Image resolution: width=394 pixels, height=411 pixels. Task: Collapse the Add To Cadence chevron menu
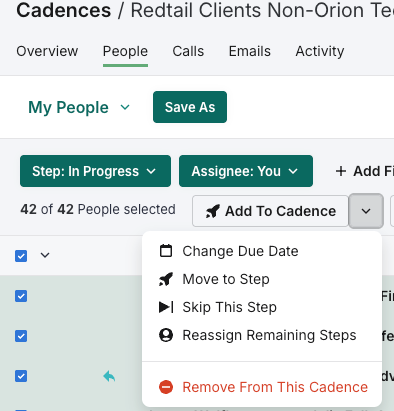point(366,211)
